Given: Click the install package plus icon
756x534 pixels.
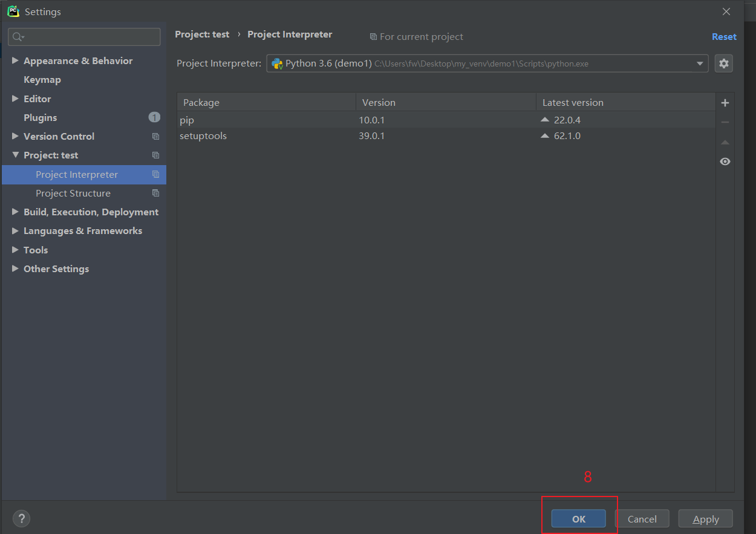Looking at the screenshot, I should click(725, 103).
